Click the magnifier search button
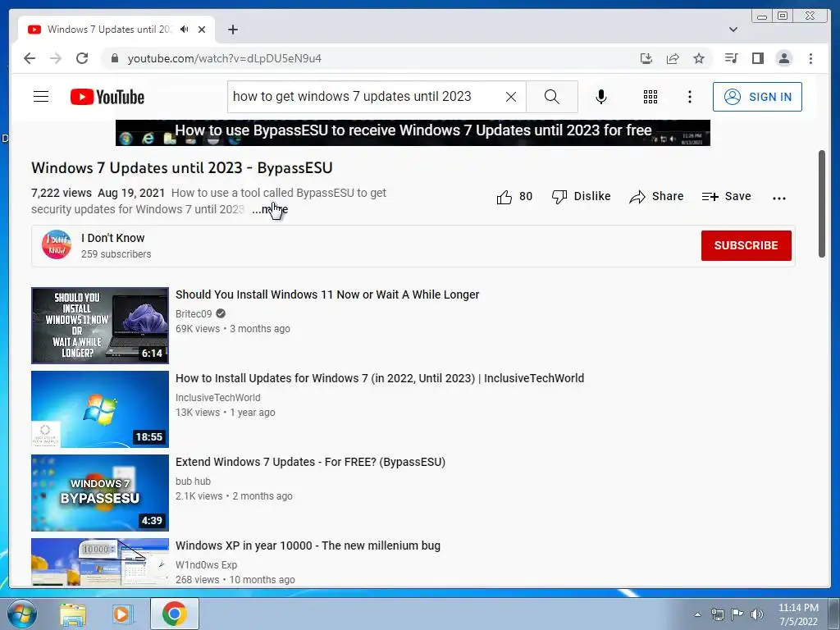Image resolution: width=840 pixels, height=630 pixels. pyautogui.click(x=552, y=97)
